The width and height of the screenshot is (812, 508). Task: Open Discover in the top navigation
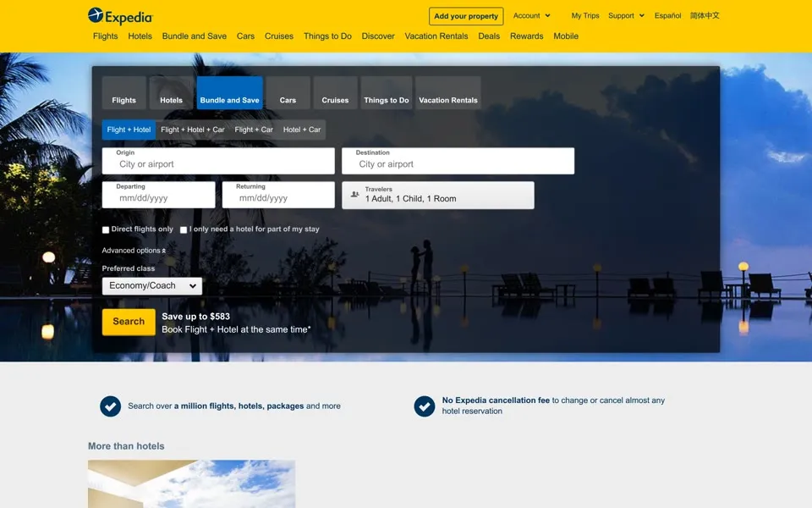pyautogui.click(x=378, y=36)
